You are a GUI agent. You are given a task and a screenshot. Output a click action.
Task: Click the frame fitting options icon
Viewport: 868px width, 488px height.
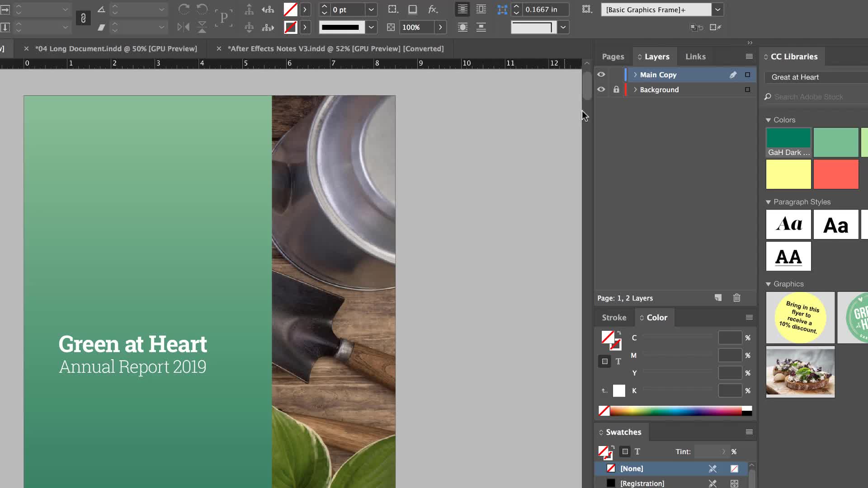(x=587, y=9)
